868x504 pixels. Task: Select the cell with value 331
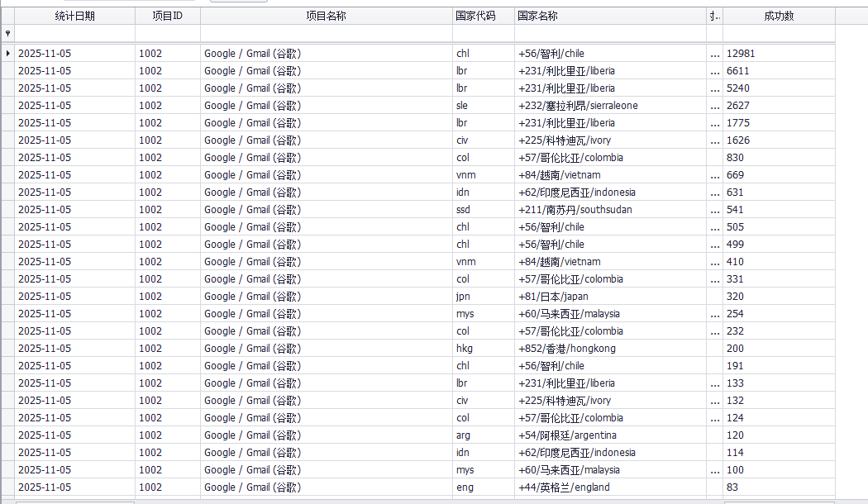(x=779, y=278)
